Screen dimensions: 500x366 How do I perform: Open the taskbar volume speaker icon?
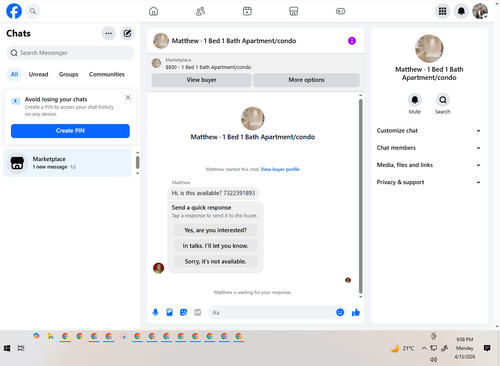pos(433,359)
